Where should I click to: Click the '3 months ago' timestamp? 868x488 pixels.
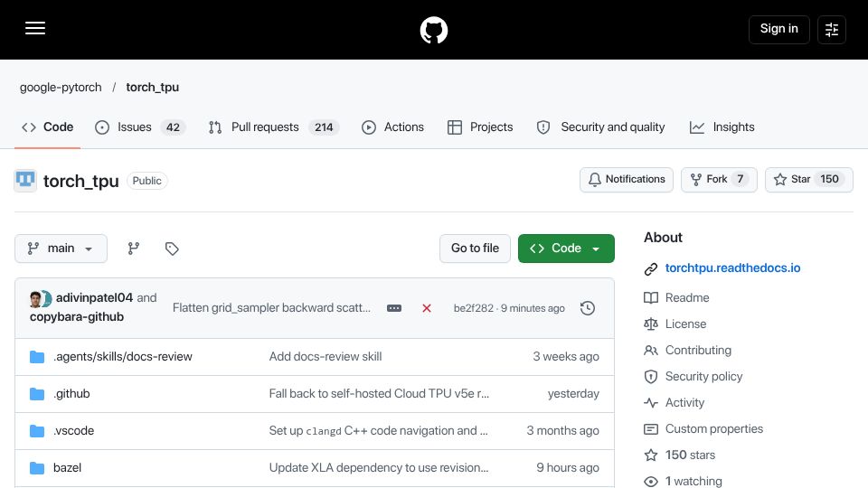pyautogui.click(x=562, y=431)
